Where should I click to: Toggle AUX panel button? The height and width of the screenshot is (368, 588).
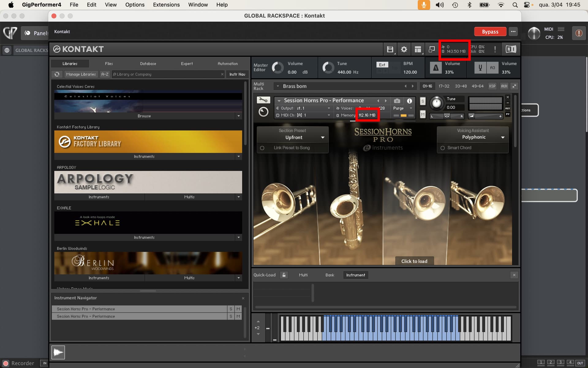click(504, 86)
